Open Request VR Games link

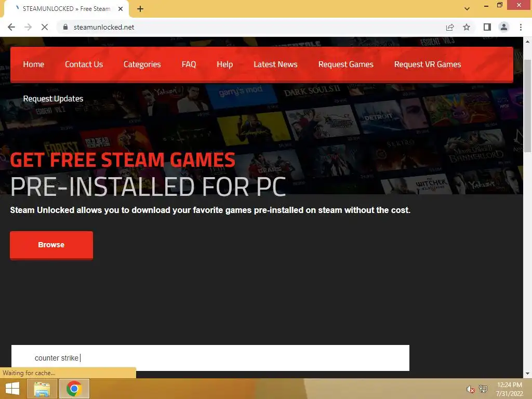428,64
